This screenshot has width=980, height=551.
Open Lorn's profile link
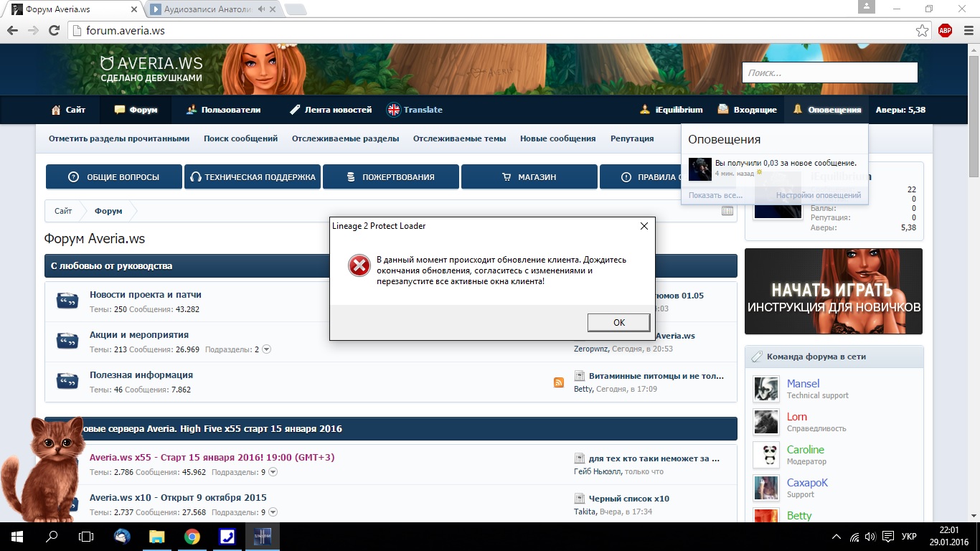[796, 417]
